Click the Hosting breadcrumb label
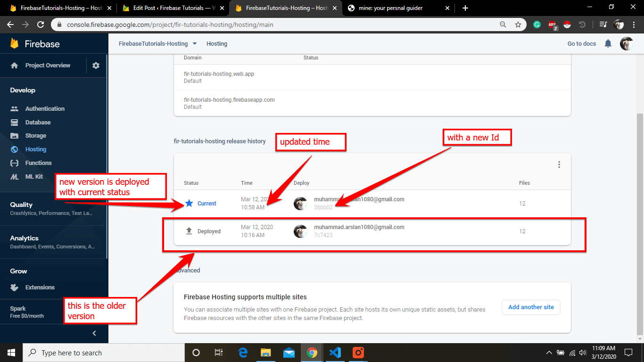Screen dimensions: 644x362 pyautogui.click(x=217, y=44)
